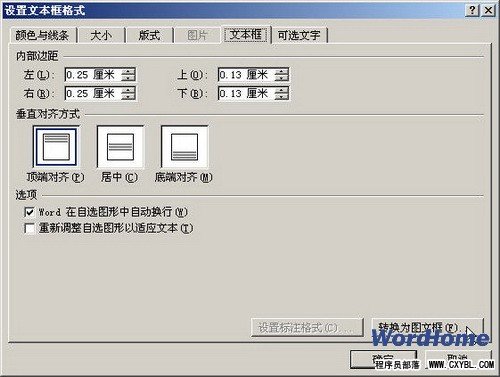Open the 版式 tab
The height and width of the screenshot is (377, 500).
click(149, 35)
